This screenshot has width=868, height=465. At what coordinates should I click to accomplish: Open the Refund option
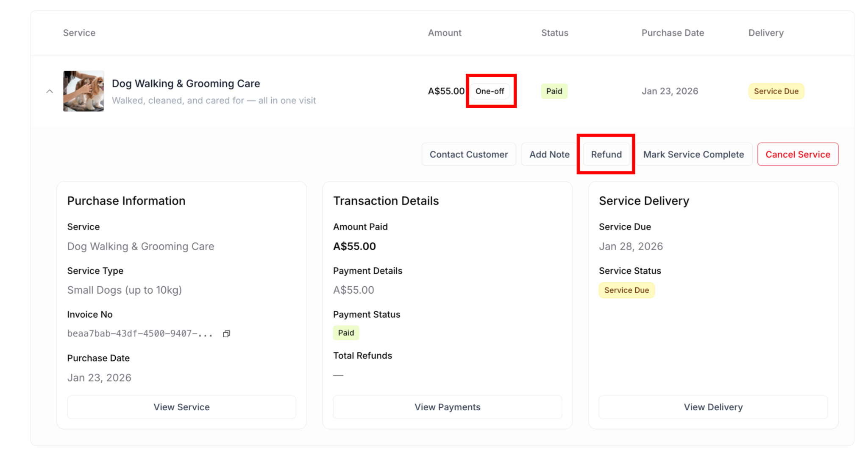coord(606,154)
